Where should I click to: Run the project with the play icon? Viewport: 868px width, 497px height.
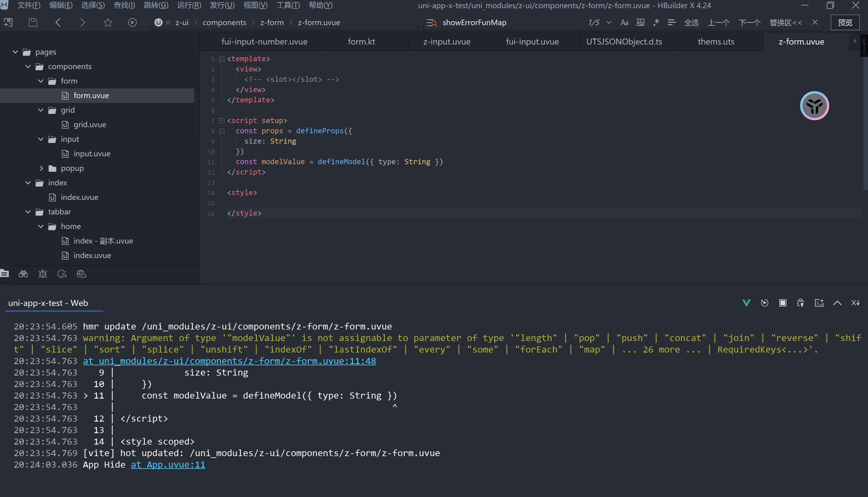(x=132, y=22)
